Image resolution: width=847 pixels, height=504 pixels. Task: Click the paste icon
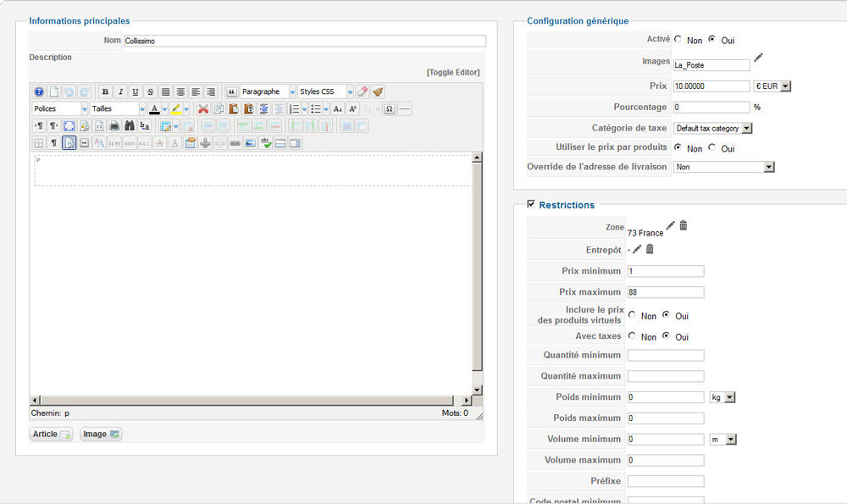234,109
